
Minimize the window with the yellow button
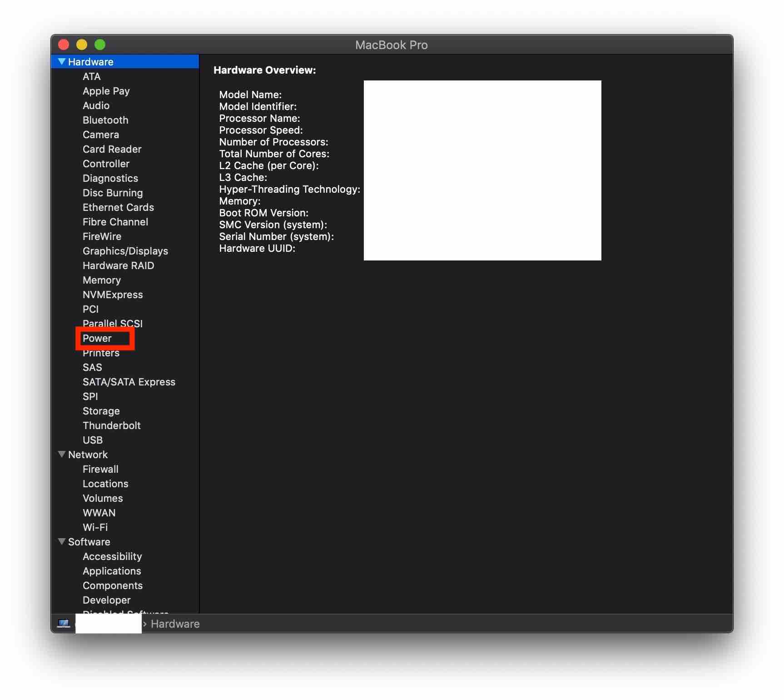tap(82, 45)
